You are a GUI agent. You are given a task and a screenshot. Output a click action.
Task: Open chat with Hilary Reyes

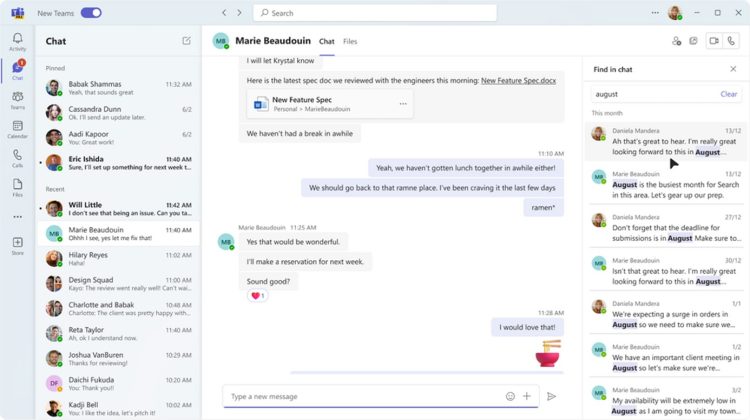[x=119, y=259]
